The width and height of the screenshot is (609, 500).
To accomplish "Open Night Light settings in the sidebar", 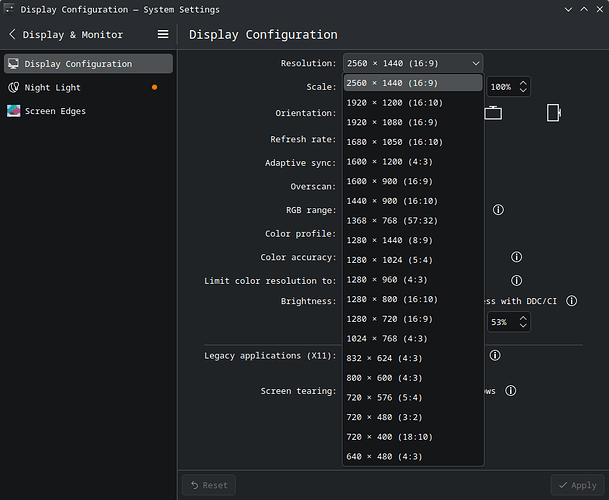I will pyautogui.click(x=54, y=88).
